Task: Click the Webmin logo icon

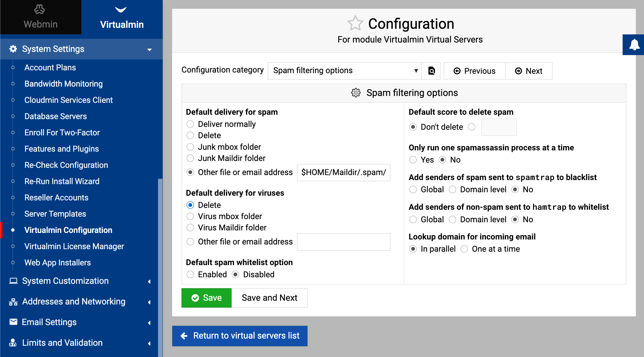Action: (40, 10)
